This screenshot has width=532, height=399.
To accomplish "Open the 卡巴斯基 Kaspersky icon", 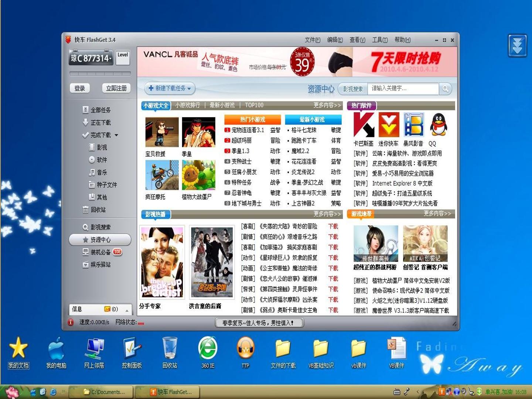I will [364, 125].
